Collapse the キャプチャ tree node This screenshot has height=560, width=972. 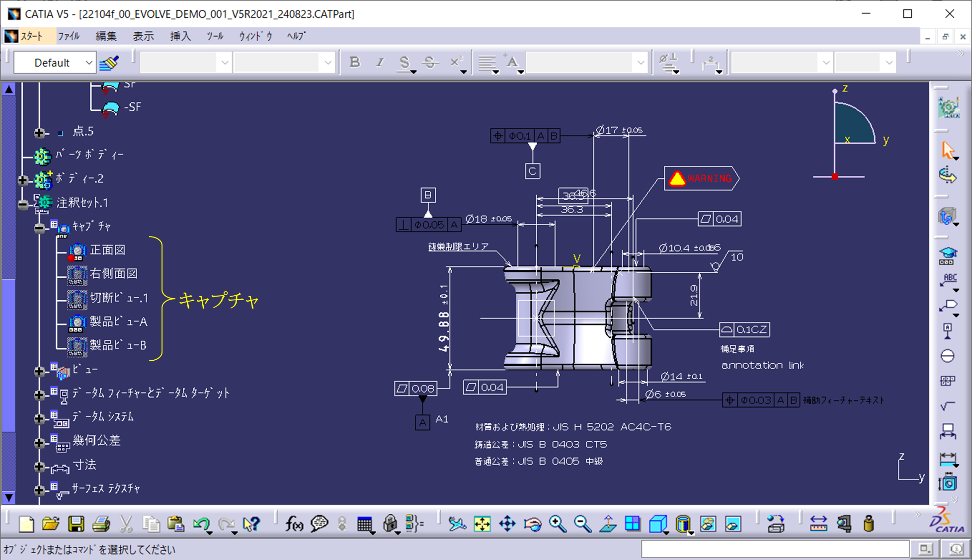tap(40, 228)
